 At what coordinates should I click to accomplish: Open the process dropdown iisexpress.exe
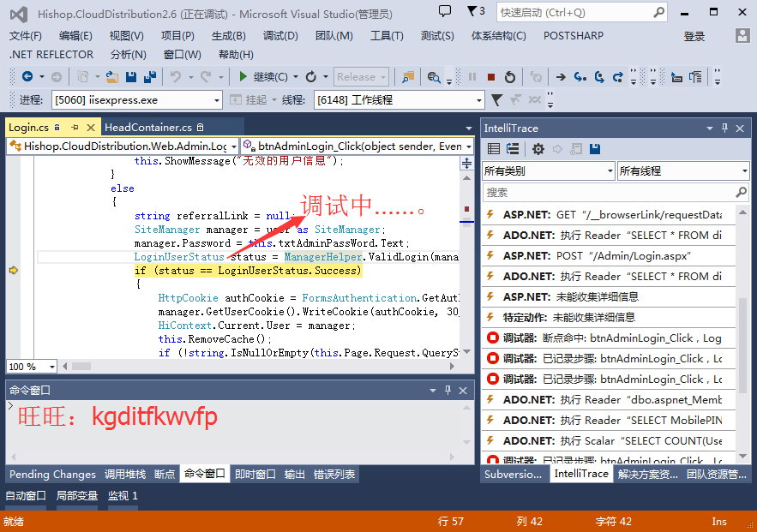click(217, 100)
